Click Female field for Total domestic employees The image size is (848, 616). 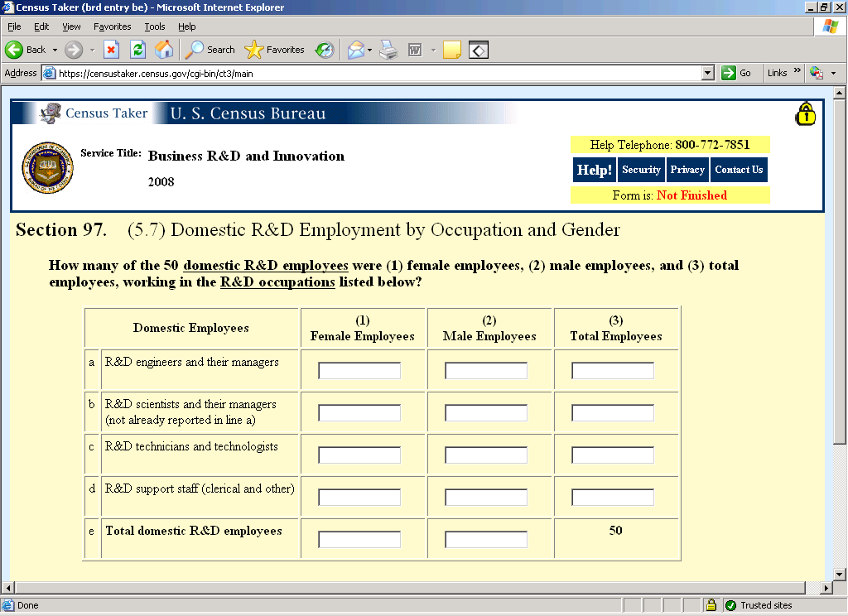click(359, 539)
